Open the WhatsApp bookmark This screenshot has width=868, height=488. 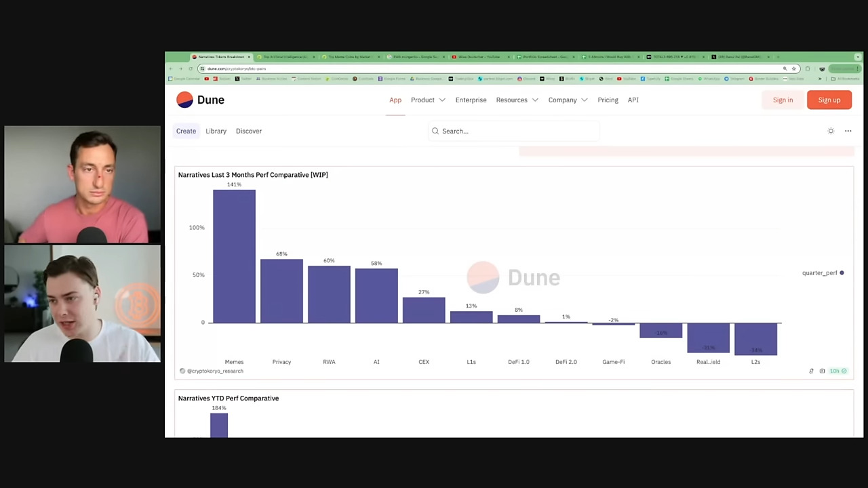(709, 79)
